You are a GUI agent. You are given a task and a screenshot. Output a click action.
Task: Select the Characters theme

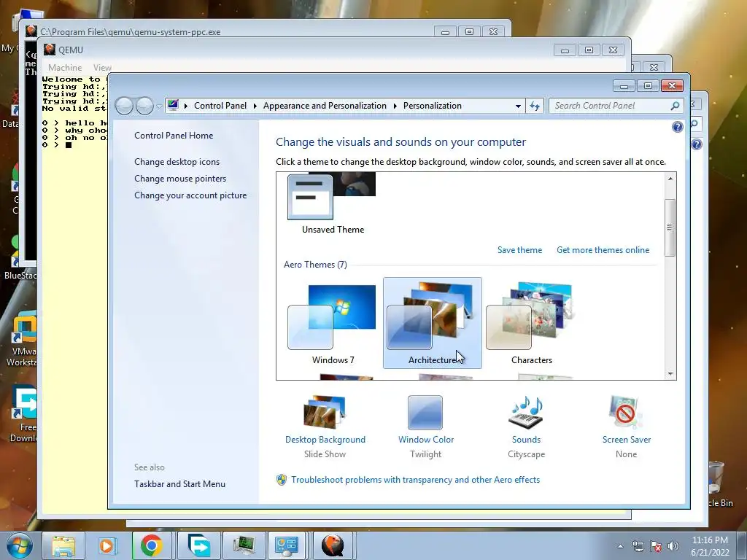coord(531,324)
